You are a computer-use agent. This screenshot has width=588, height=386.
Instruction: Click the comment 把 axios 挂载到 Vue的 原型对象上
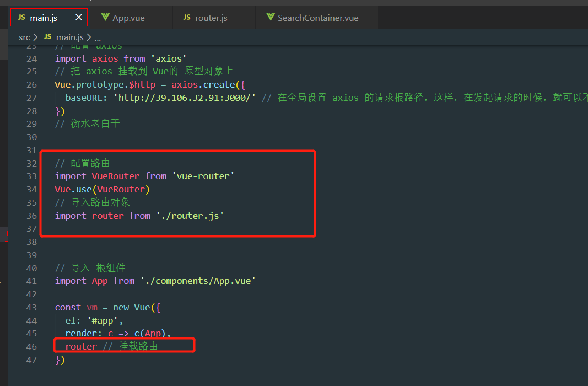[x=144, y=71]
